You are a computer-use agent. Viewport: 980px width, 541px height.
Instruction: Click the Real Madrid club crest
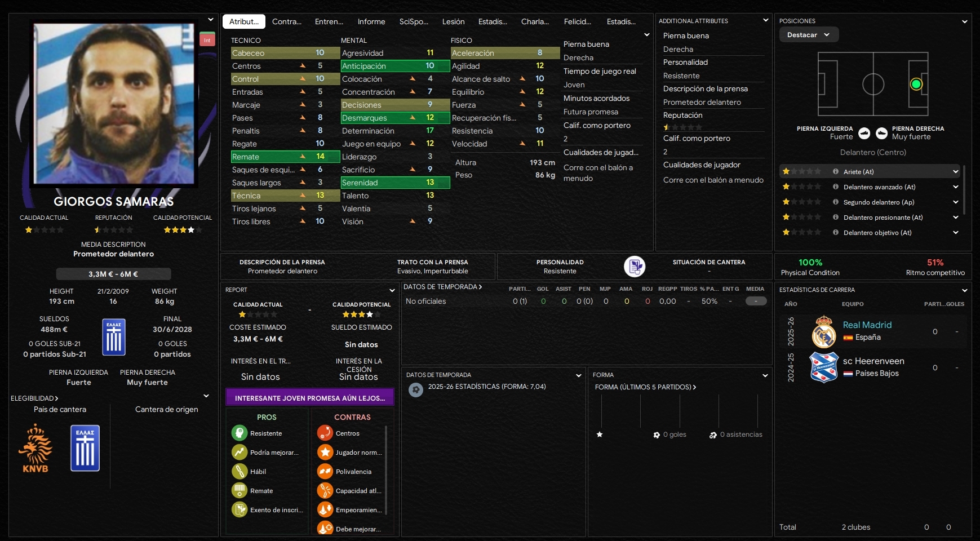[824, 331]
